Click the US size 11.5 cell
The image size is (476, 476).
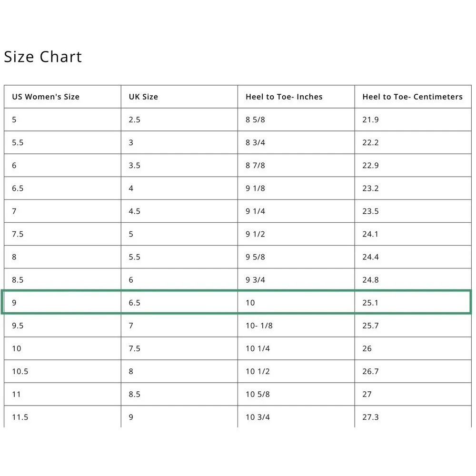pos(62,417)
